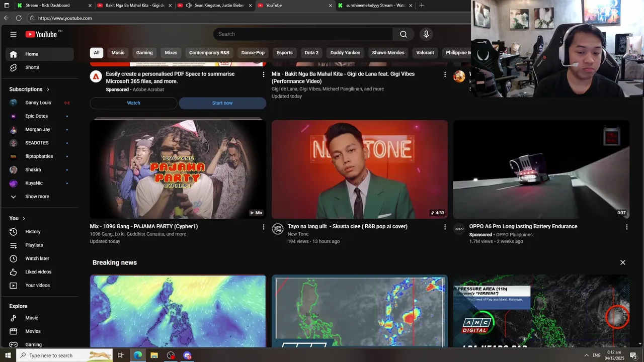Screen dimensions: 644x362
Task: Open the OPPO A6 Pro battery ad title
Action: pyautogui.click(x=523, y=227)
